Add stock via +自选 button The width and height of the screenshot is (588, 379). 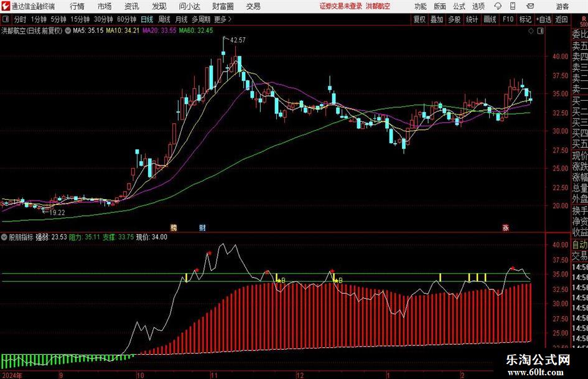coord(543,19)
